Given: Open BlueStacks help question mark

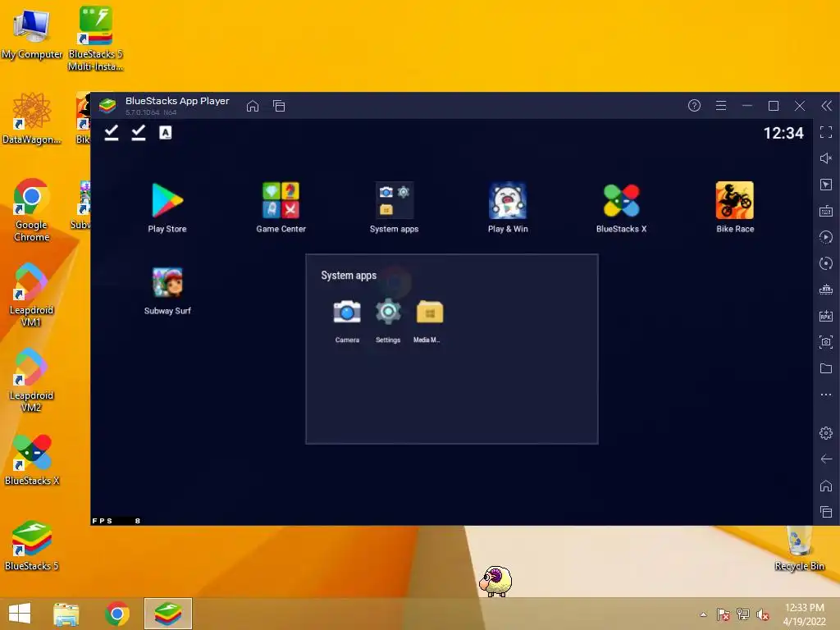Looking at the screenshot, I should (x=694, y=106).
